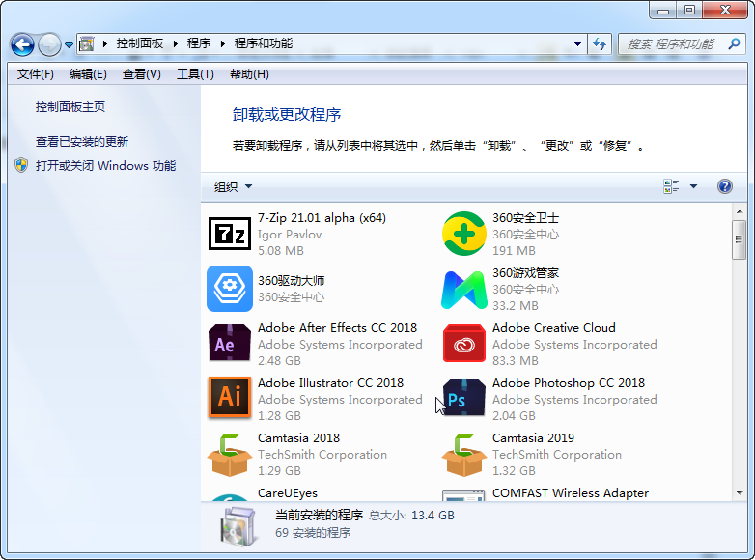This screenshot has width=755, height=560.
Task: Click the 360游戏管家 icon
Action: [463, 289]
